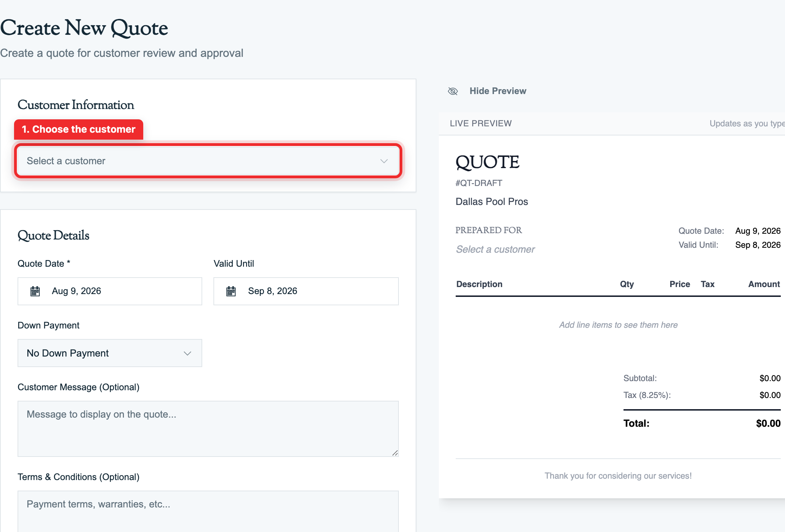The width and height of the screenshot is (785, 532).
Task: Click the LIVE PREVIEW label
Action: tap(481, 123)
